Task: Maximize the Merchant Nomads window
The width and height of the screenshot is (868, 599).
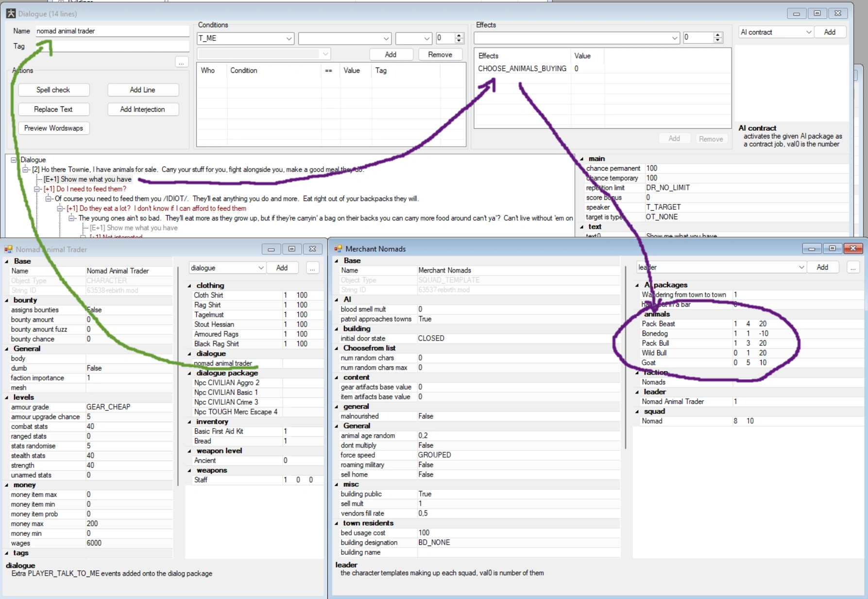Action: 832,249
